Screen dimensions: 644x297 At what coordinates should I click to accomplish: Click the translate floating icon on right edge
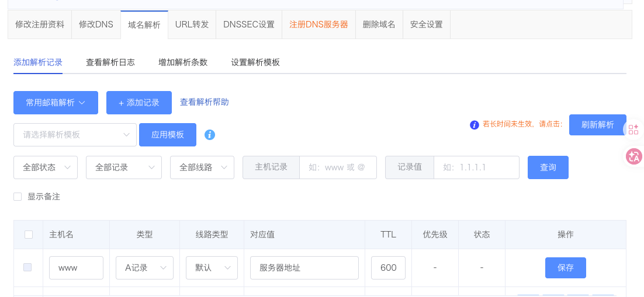click(x=633, y=156)
